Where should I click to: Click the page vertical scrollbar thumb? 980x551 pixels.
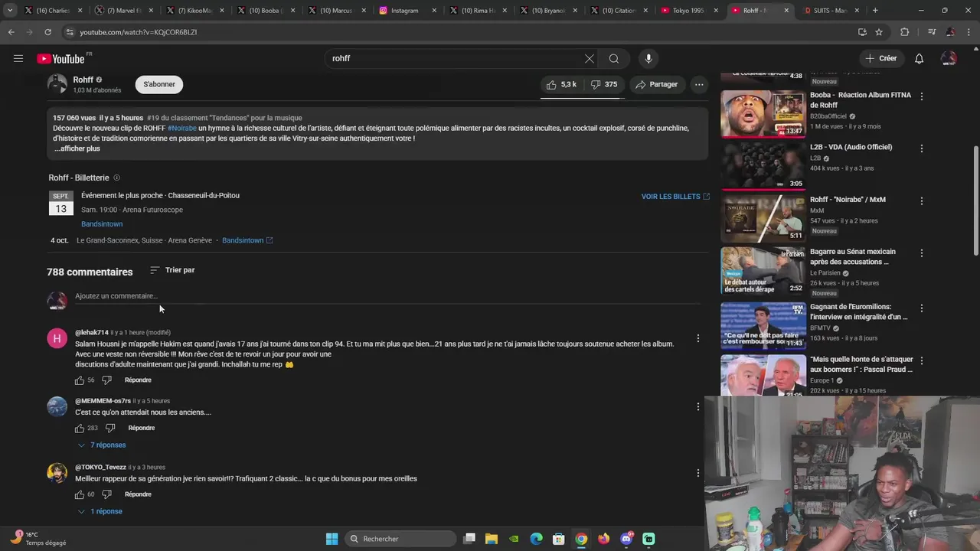pyautogui.click(x=975, y=201)
